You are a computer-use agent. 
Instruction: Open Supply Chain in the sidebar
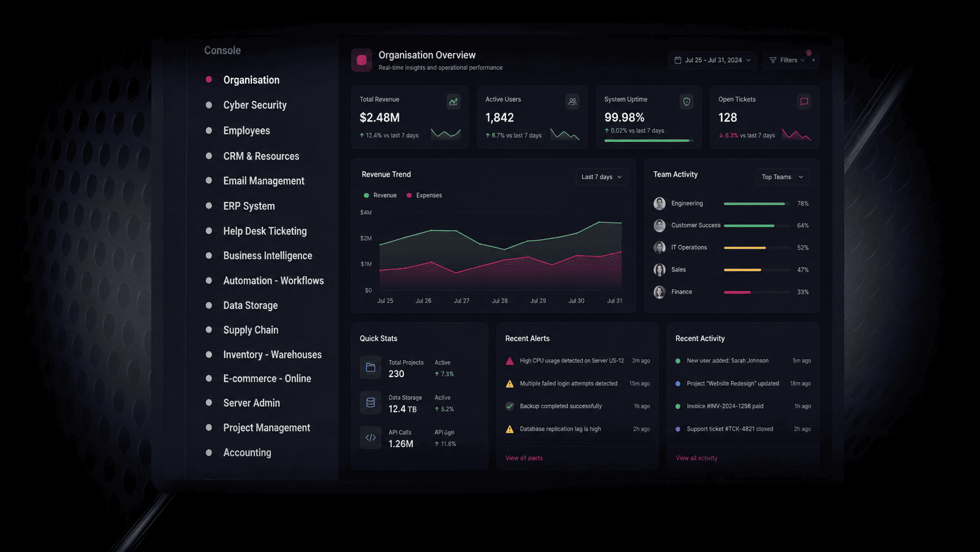(250, 330)
